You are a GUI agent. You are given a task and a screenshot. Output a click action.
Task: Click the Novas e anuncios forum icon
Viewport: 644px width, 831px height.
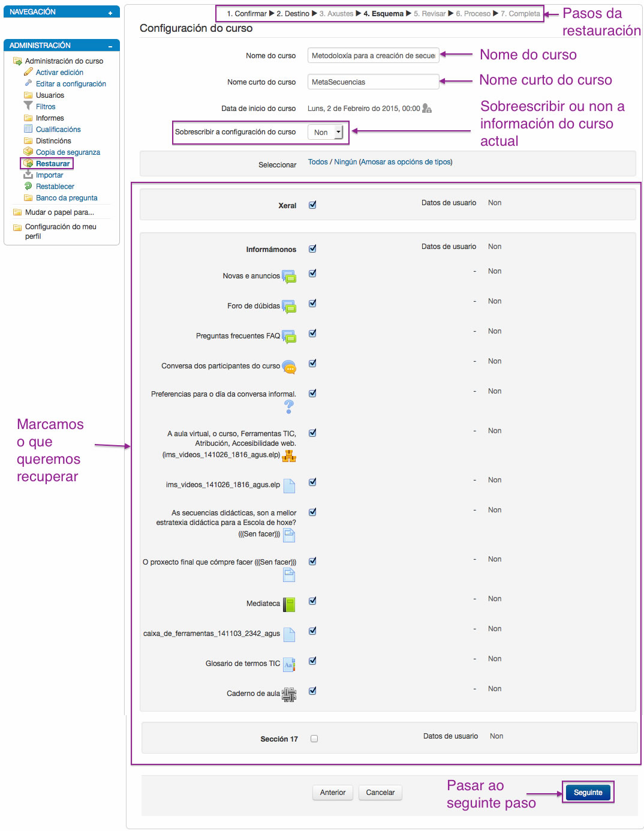tap(289, 276)
